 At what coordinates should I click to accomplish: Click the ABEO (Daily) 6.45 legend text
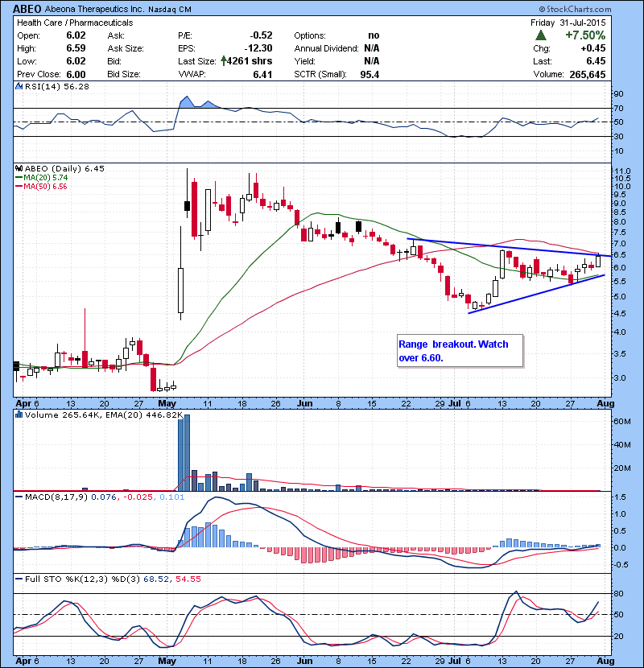point(64,168)
